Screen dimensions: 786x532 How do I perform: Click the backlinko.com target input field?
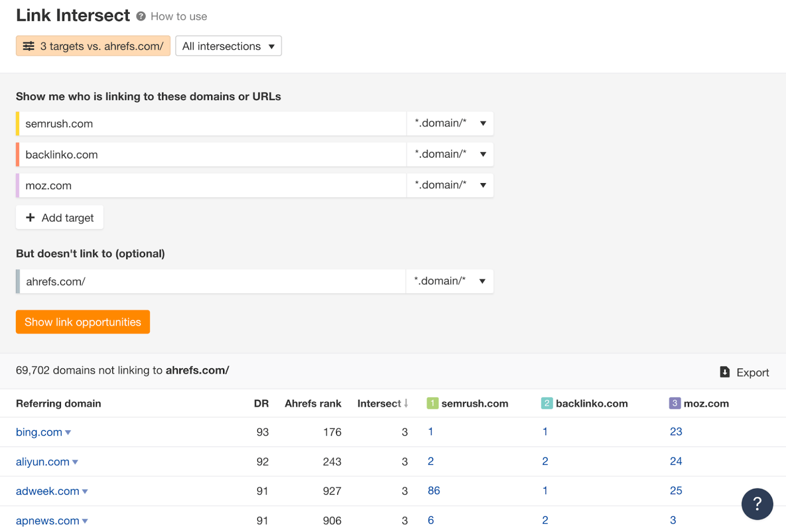click(x=211, y=155)
